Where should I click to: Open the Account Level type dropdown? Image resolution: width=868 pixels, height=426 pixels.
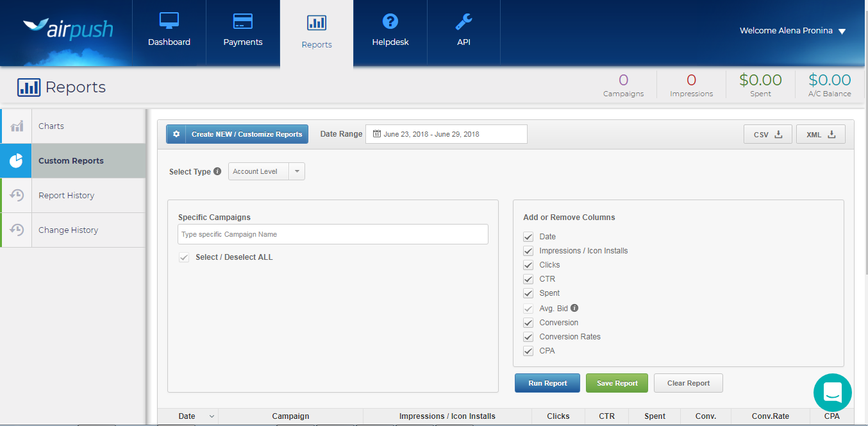[x=267, y=171]
